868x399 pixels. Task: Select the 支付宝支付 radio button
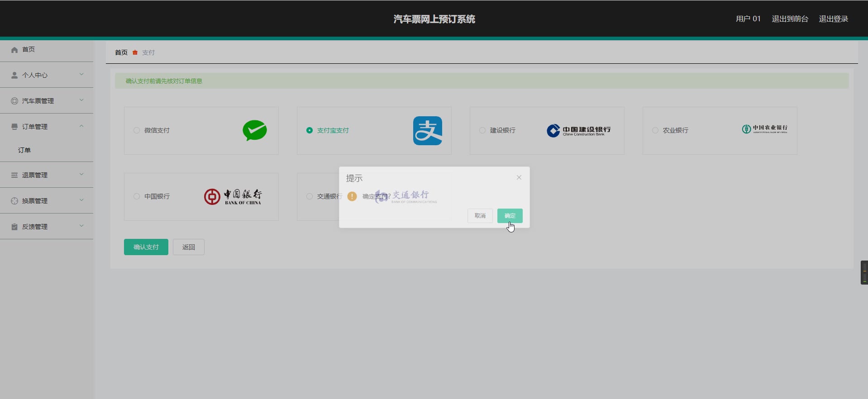click(310, 130)
